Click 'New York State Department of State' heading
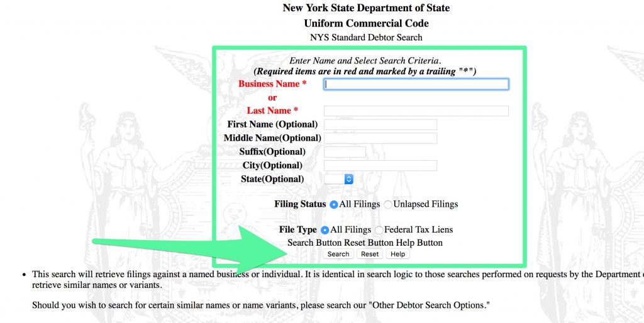Screen dimensions: 644x323 click(x=367, y=8)
